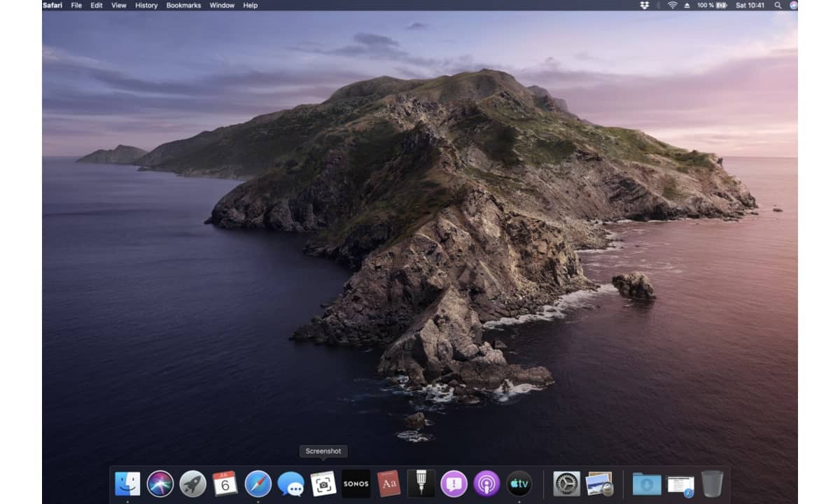This screenshot has height=504, width=840.
Task: Click the Spotlight search magnifier
Action: click(x=778, y=5)
